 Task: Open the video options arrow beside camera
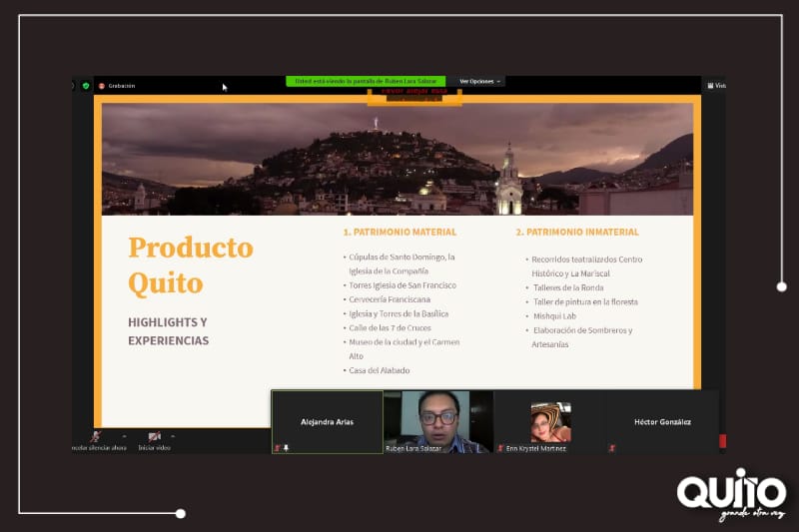click(x=173, y=436)
